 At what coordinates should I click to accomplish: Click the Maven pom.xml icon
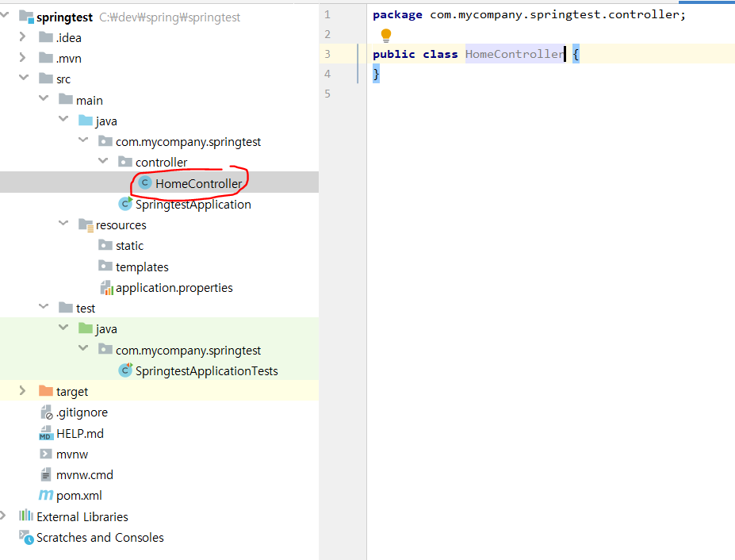click(x=45, y=495)
